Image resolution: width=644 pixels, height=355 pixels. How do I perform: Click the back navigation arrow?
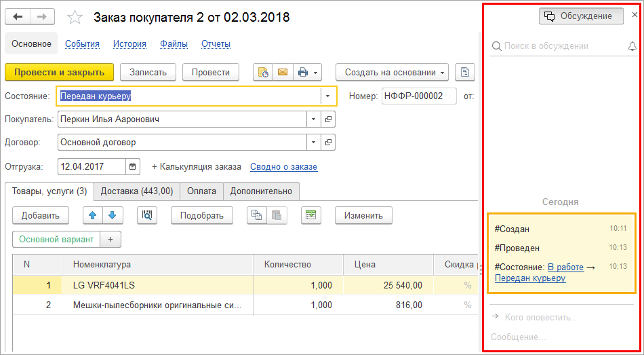[x=18, y=17]
